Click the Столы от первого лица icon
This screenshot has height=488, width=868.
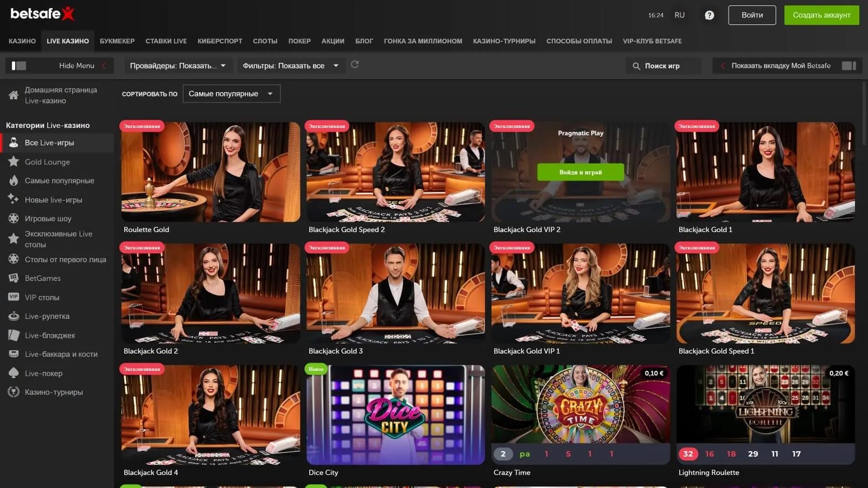[14, 259]
